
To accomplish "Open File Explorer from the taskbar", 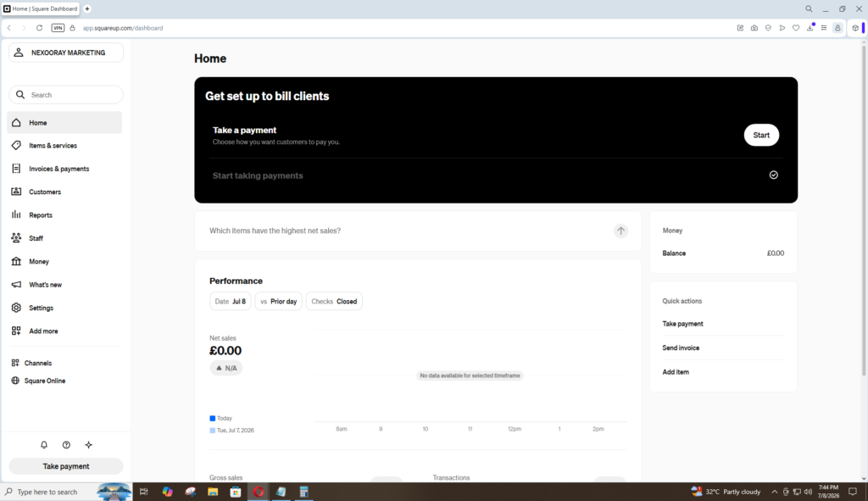I will (213, 492).
